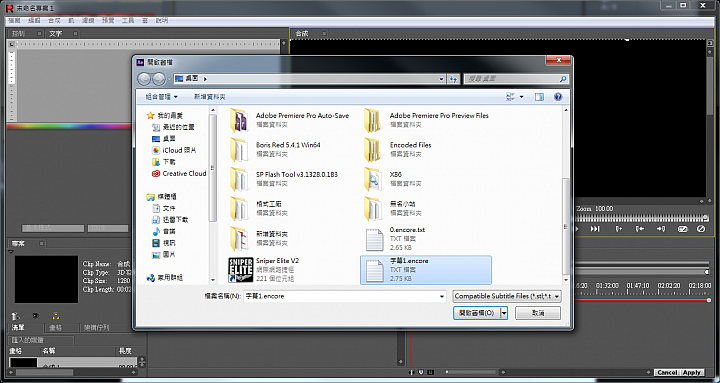
Task: Open the 檔案 menu in Boris Red
Action: (14, 21)
